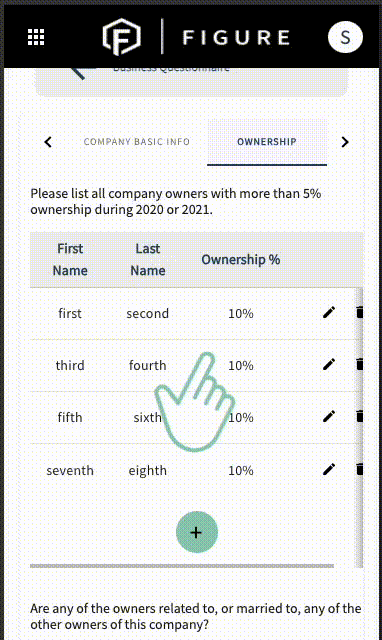Click the horizontal scrollbar under owners table
382x640 pixels.
(x=182, y=566)
